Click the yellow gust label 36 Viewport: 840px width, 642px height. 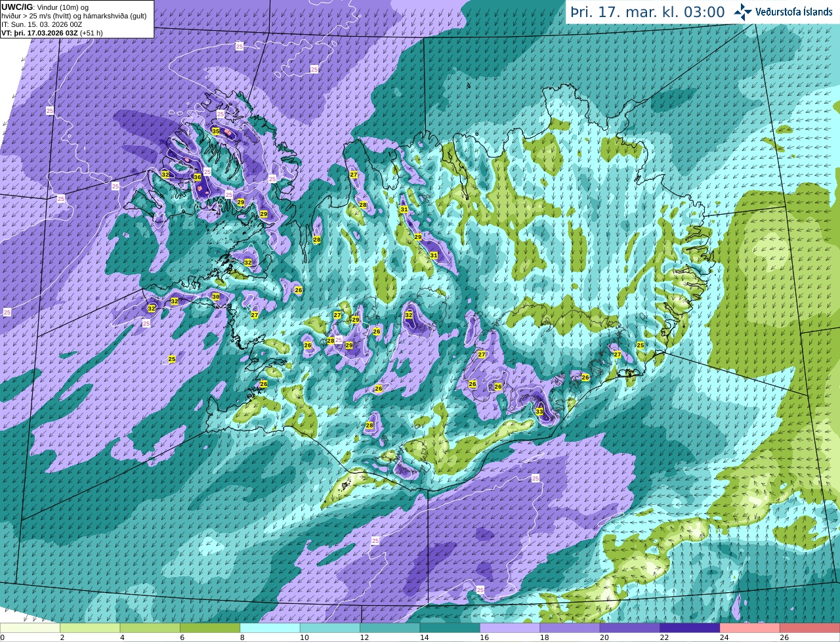pyautogui.click(x=197, y=177)
